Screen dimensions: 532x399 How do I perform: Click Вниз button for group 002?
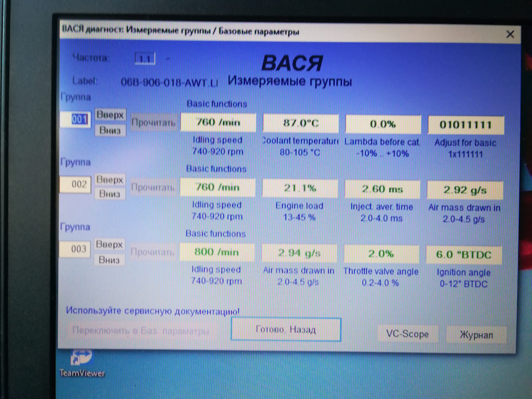(110, 194)
